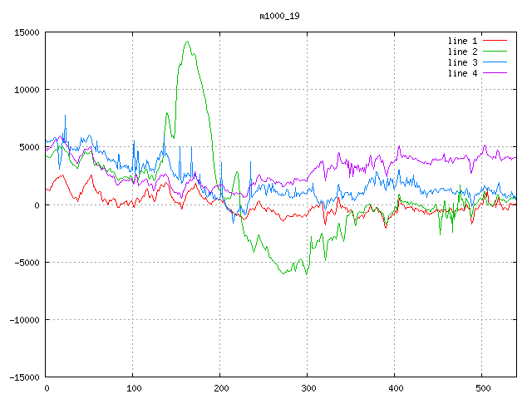This screenshot has width=532, height=399.
Task: Click the green line's lowest trough
Action: point(307,274)
